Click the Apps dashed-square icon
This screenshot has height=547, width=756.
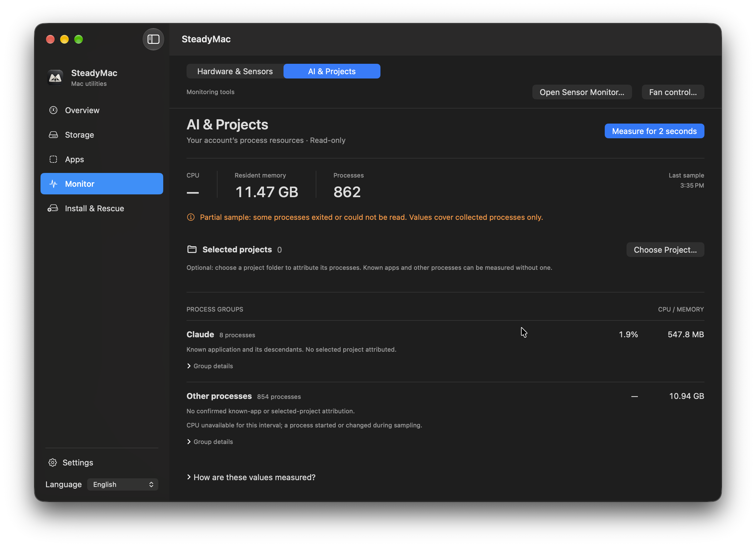pos(53,159)
